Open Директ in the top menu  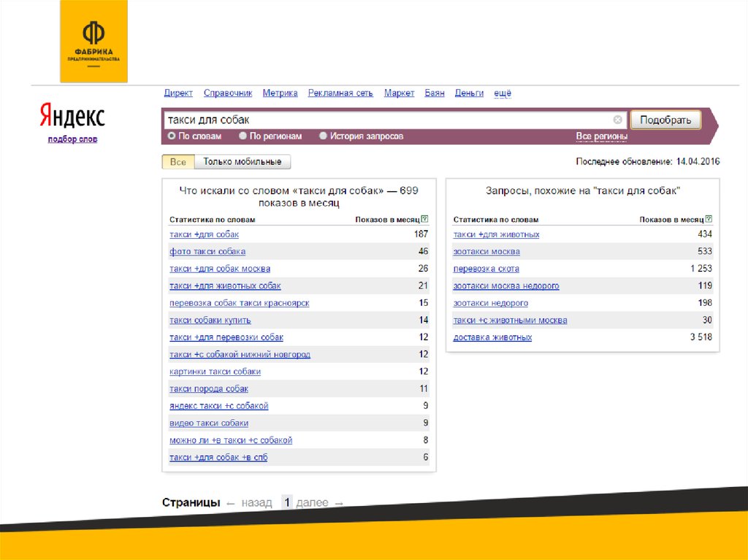tap(178, 93)
